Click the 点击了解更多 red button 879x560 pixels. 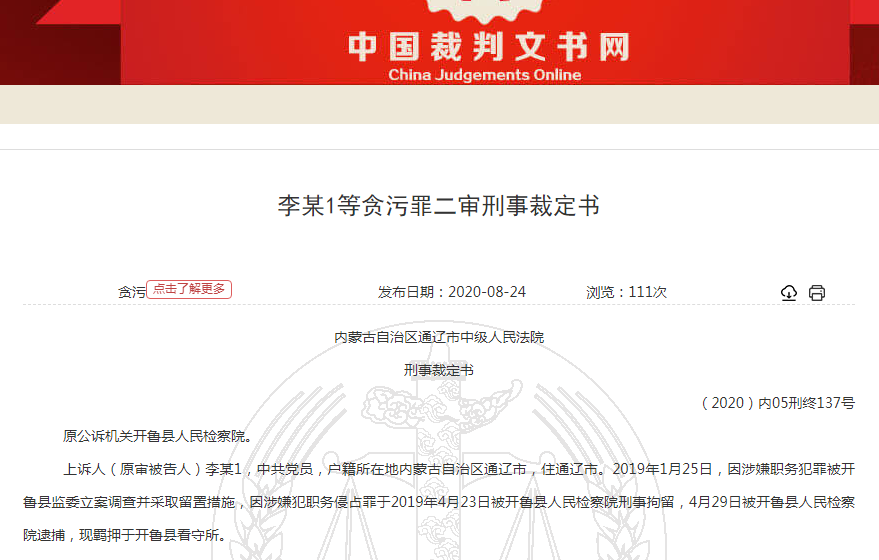click(189, 289)
